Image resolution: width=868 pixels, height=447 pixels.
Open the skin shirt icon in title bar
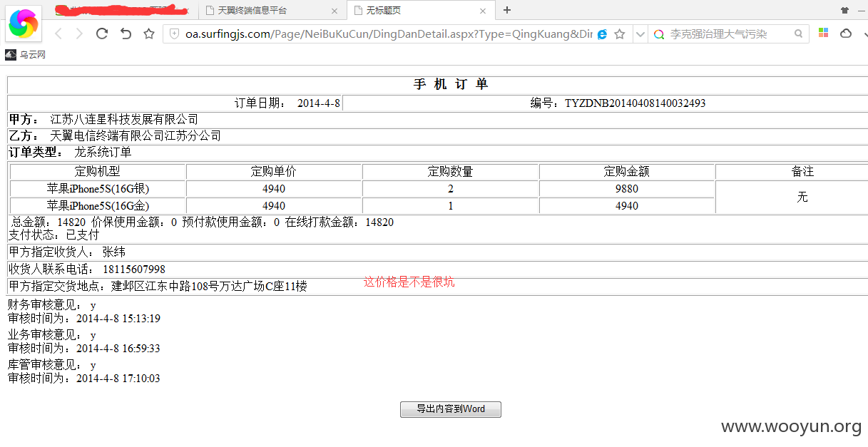845,10
